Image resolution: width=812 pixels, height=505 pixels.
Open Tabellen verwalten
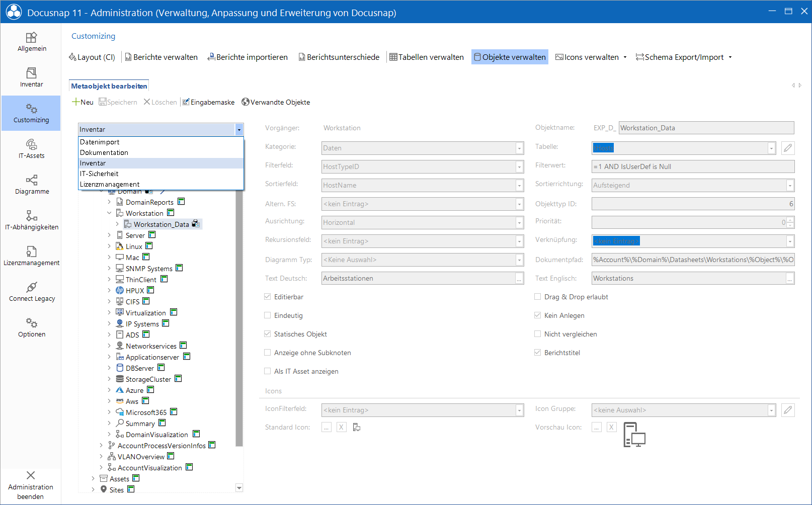[x=427, y=57]
